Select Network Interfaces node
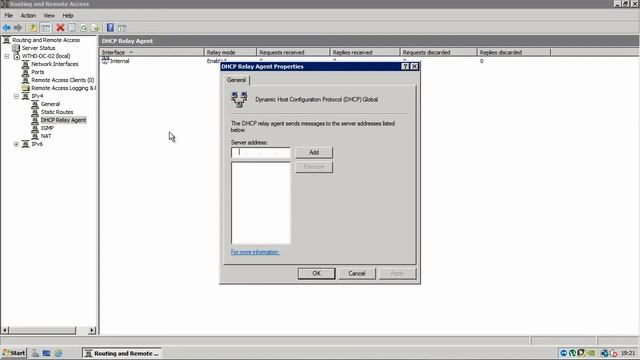Viewport: 640px width, 360px height. [55, 64]
